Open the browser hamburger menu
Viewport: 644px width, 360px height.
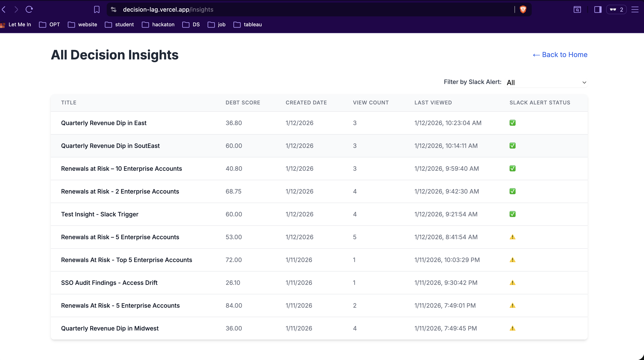tap(635, 9)
